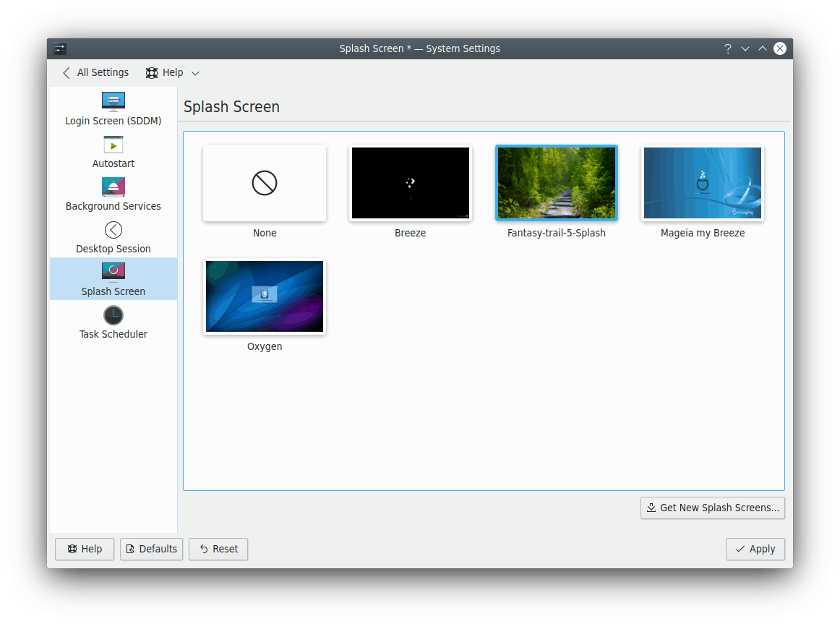The image size is (840, 624).
Task: Open the Get New Splash Screens dialog
Action: tap(712, 508)
